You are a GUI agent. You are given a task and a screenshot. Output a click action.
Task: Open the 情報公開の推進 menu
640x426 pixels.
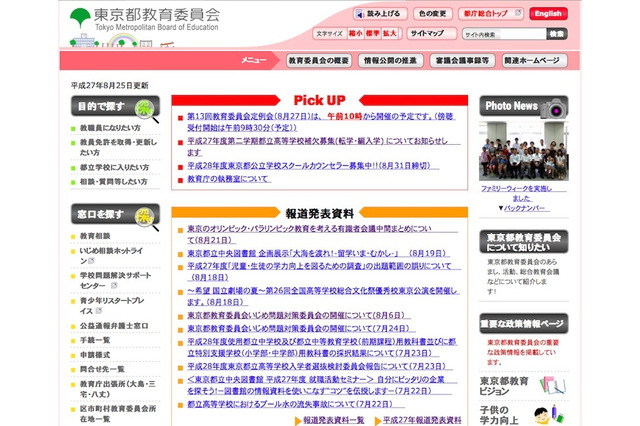point(391,60)
